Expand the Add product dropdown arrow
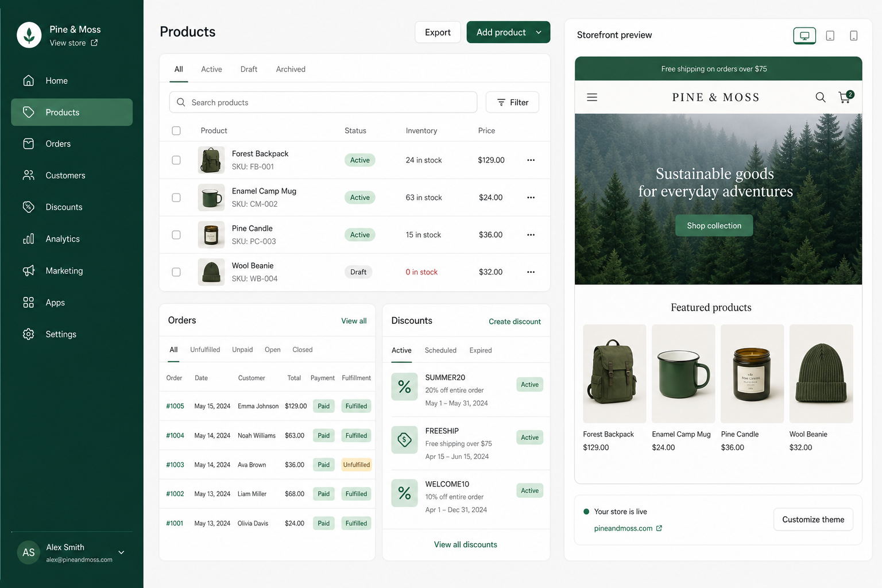Screen dimensions: 882x588 (x=539, y=32)
